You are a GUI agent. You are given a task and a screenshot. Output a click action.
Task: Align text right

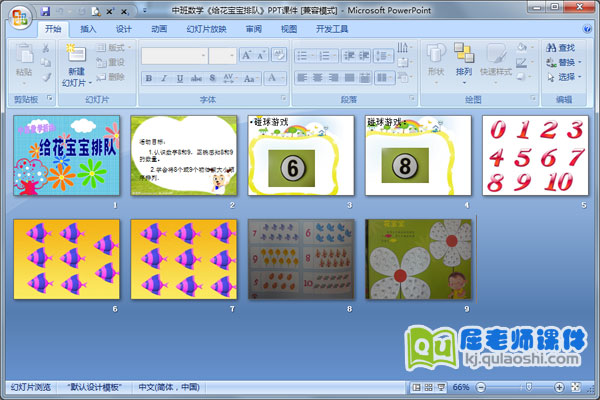click(x=333, y=78)
